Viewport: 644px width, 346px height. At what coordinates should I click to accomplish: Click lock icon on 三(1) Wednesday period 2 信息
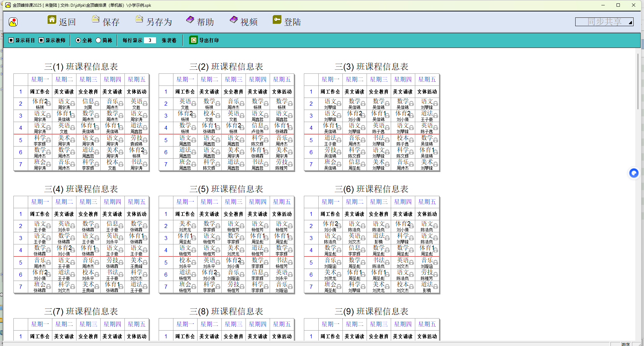(x=97, y=104)
